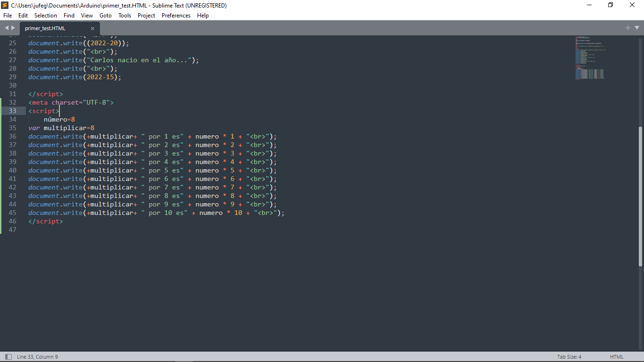Click the 'por 3 es' line of code
Image resolution: width=644 pixels, height=362 pixels.
click(153, 153)
